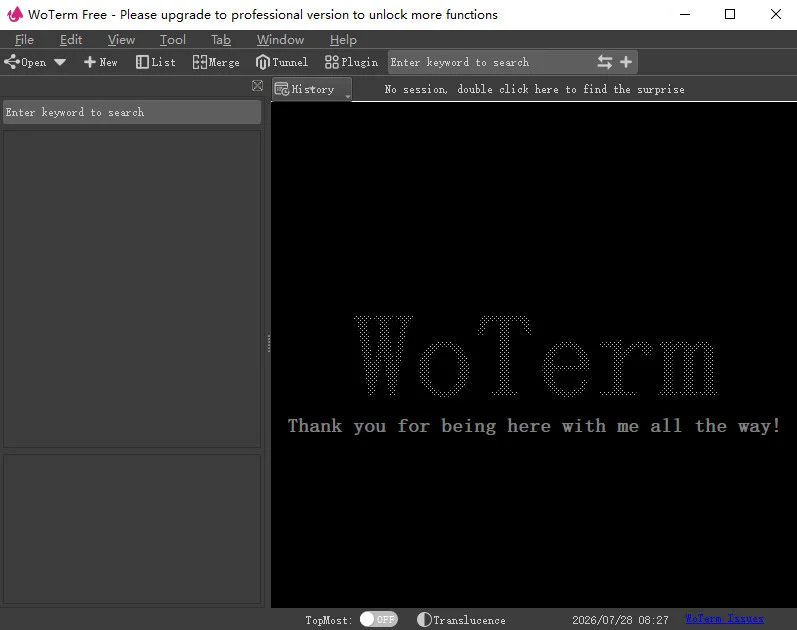The width and height of the screenshot is (797, 630).
Task: Click the plus icon beside the toolbar search
Action: pos(626,62)
